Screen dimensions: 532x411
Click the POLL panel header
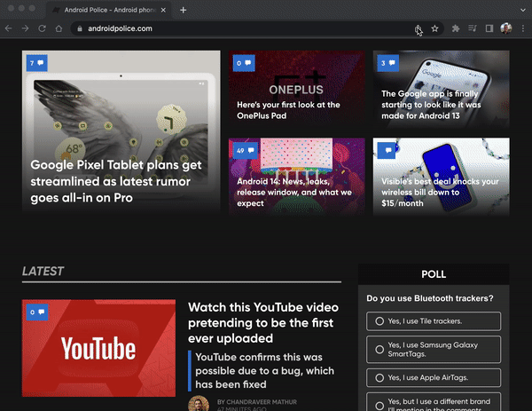(434, 274)
